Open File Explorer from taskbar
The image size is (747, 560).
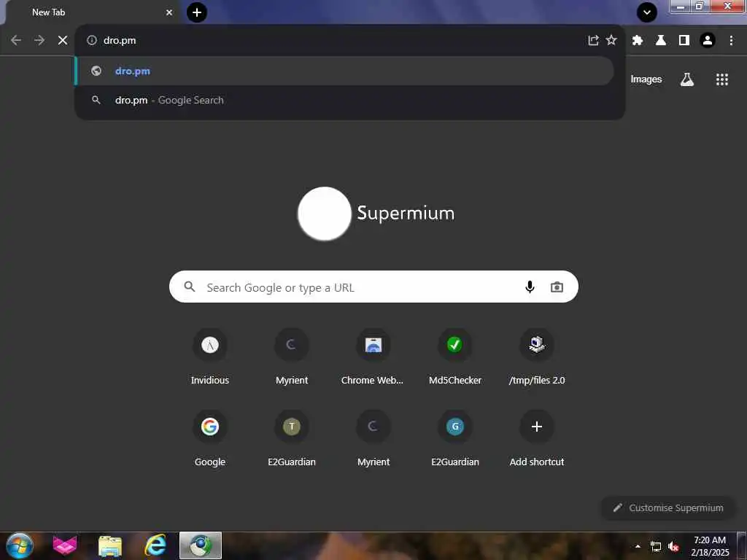click(110, 546)
